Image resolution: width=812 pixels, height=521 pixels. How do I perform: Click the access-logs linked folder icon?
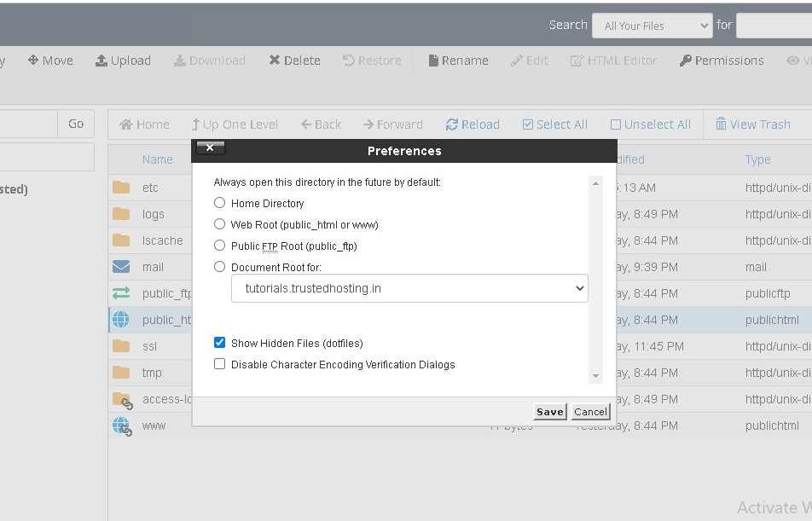[x=123, y=400]
